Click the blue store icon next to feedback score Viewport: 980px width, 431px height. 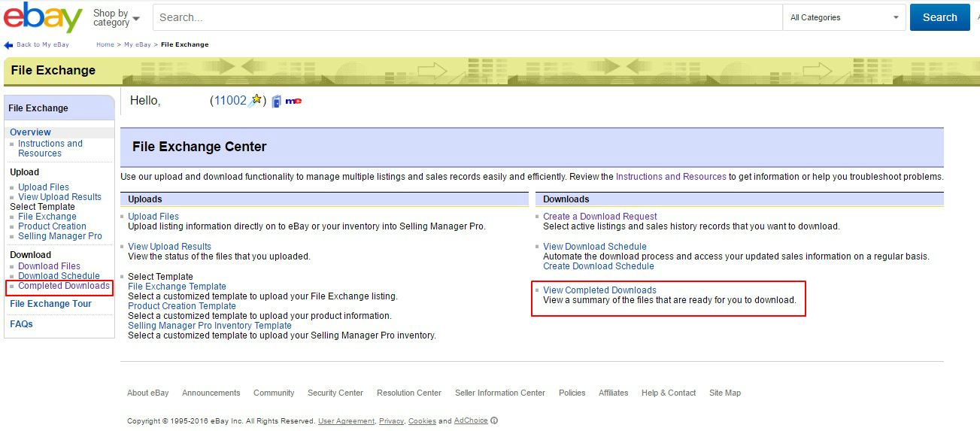pos(276,101)
